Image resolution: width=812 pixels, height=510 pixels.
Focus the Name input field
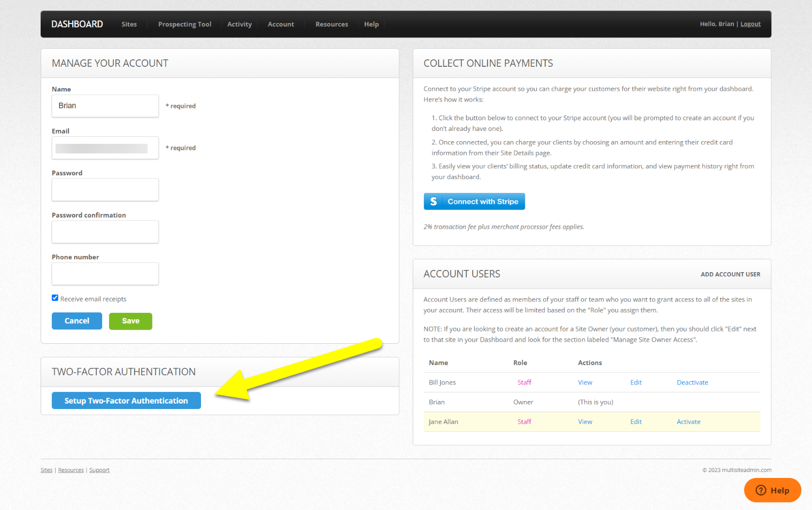(105, 106)
